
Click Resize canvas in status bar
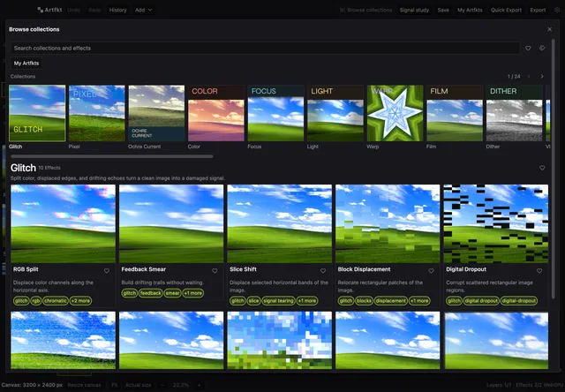(85, 385)
